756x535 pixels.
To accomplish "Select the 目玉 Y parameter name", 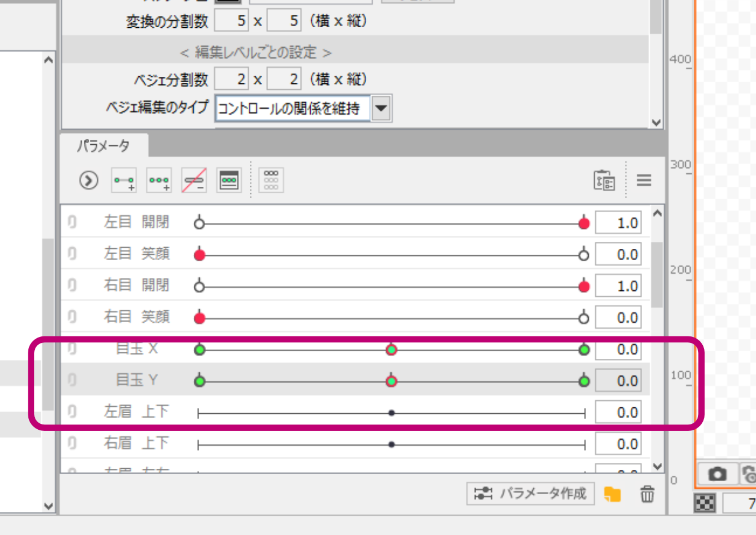I will pos(137,380).
